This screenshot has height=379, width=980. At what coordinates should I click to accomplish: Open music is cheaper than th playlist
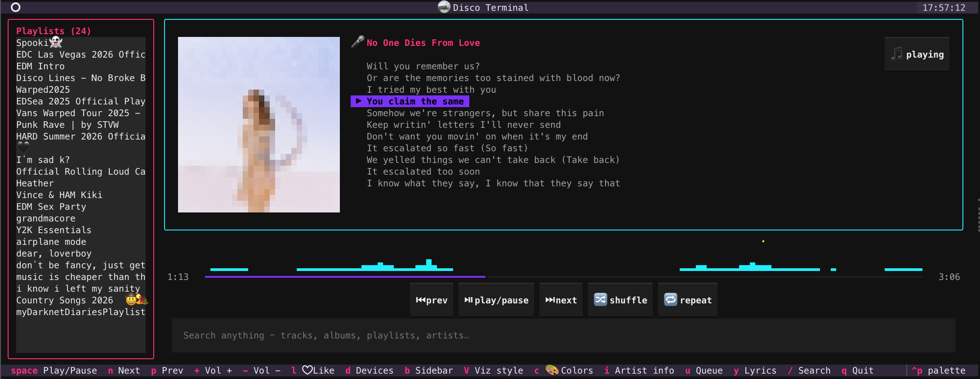tap(81, 277)
